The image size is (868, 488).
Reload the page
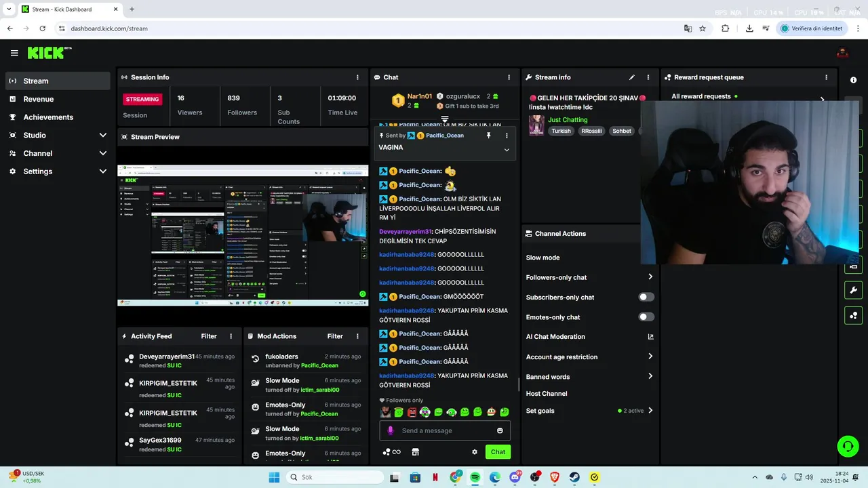42,28
